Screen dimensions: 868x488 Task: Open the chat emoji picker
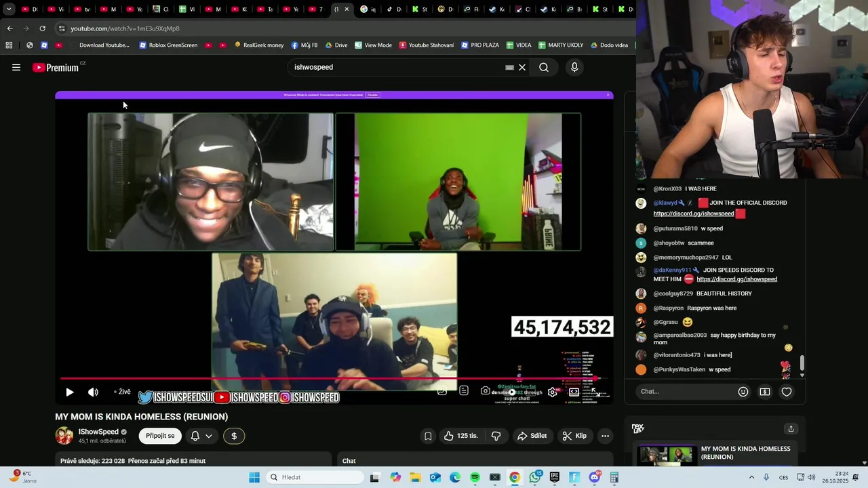(743, 392)
